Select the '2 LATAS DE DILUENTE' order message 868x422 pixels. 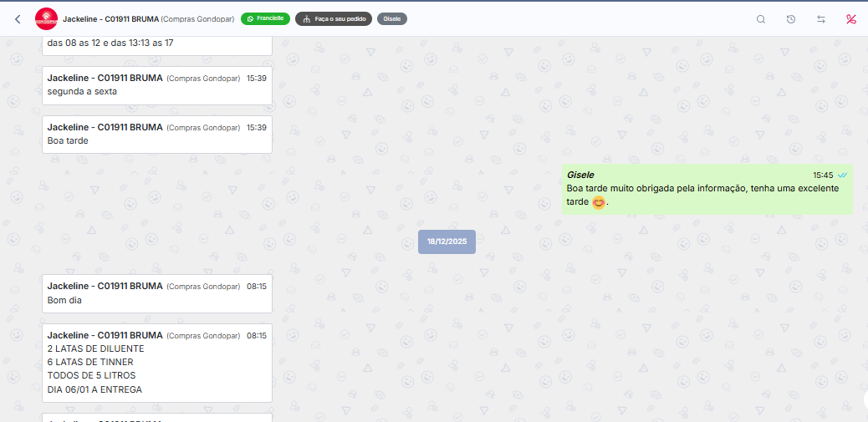(x=96, y=348)
